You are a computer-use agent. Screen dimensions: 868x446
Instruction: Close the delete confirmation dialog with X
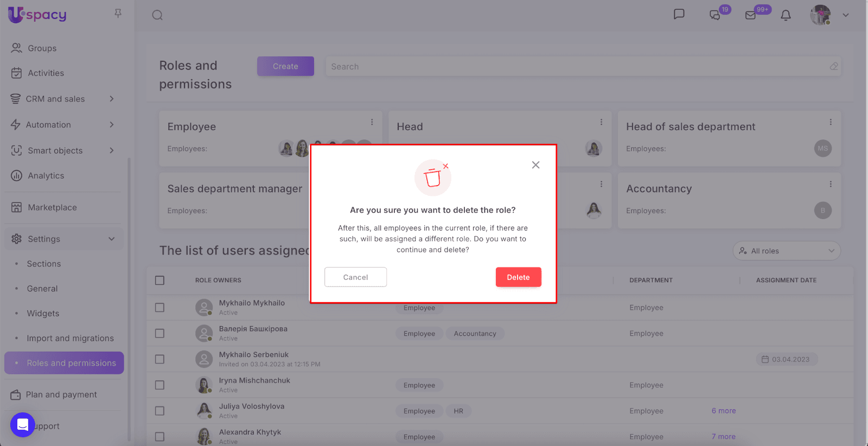pos(535,165)
